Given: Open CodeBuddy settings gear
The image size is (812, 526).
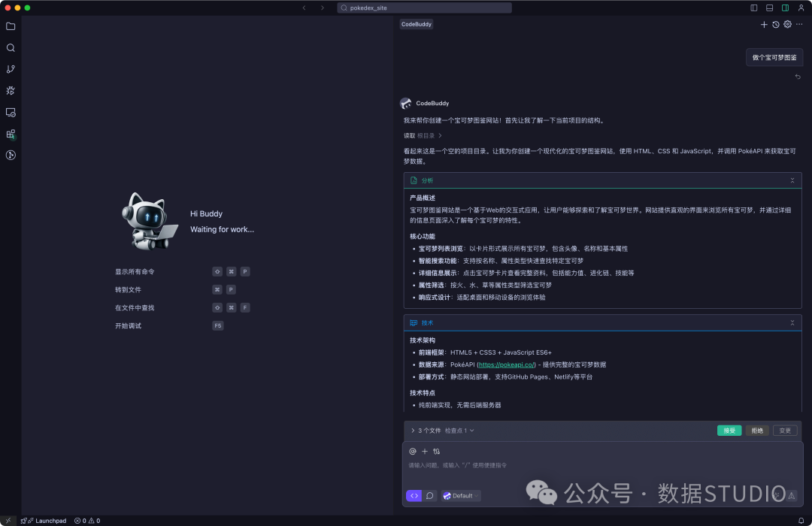Looking at the screenshot, I should (788, 24).
